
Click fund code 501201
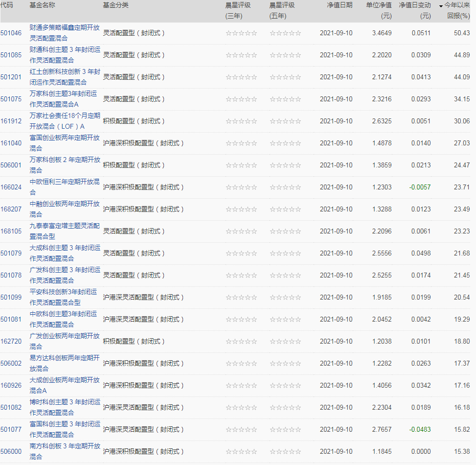[11, 77]
